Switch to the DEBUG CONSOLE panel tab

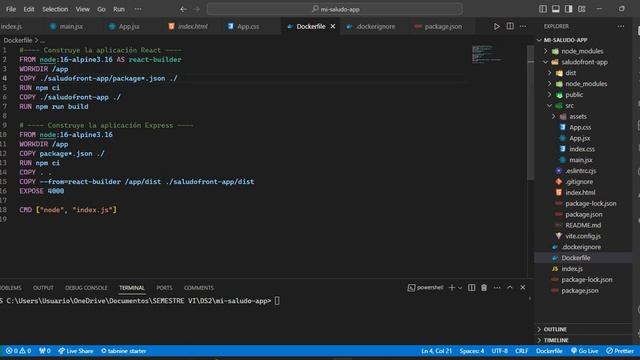coord(86,288)
